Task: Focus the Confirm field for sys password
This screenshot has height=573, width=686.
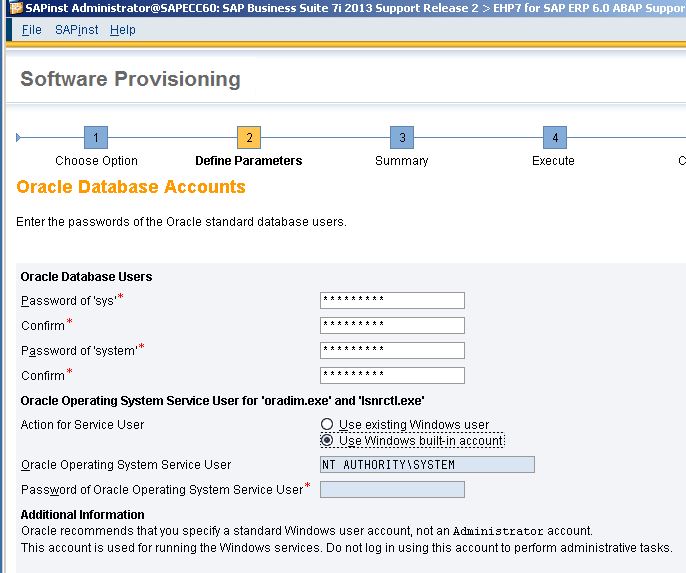Action: 392,325
